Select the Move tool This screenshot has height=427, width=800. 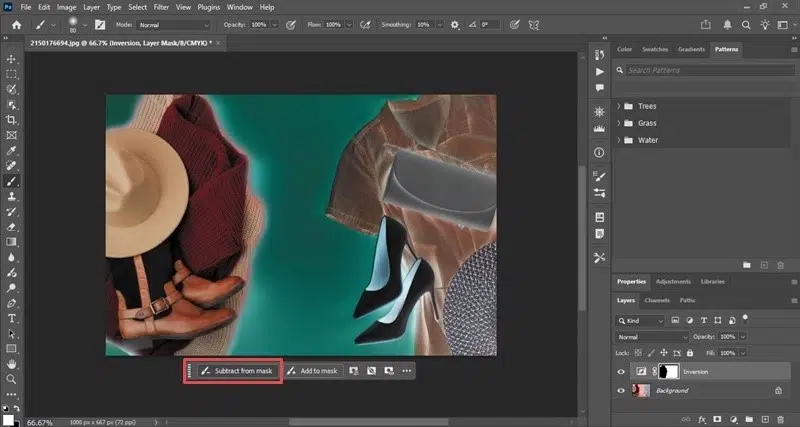(x=11, y=59)
